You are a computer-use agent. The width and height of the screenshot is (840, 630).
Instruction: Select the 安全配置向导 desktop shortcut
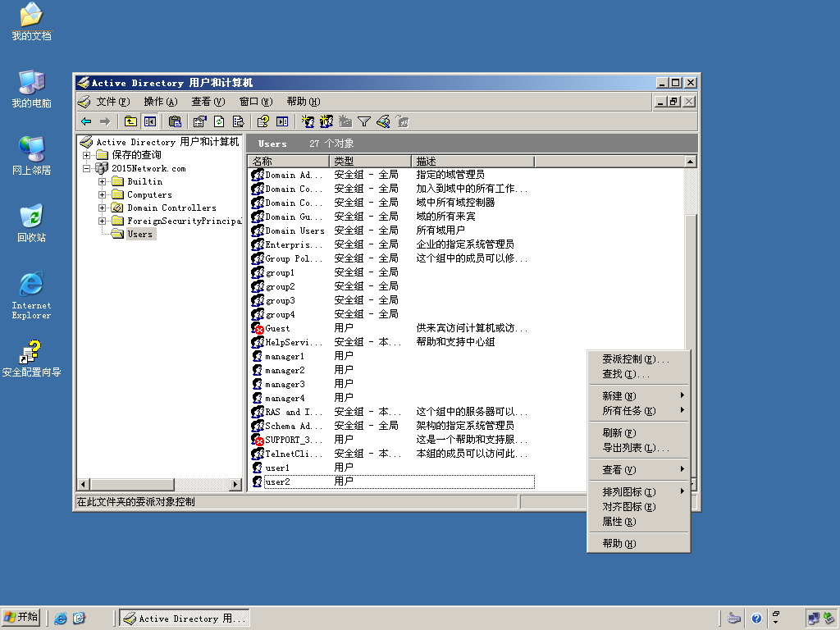click(x=32, y=358)
